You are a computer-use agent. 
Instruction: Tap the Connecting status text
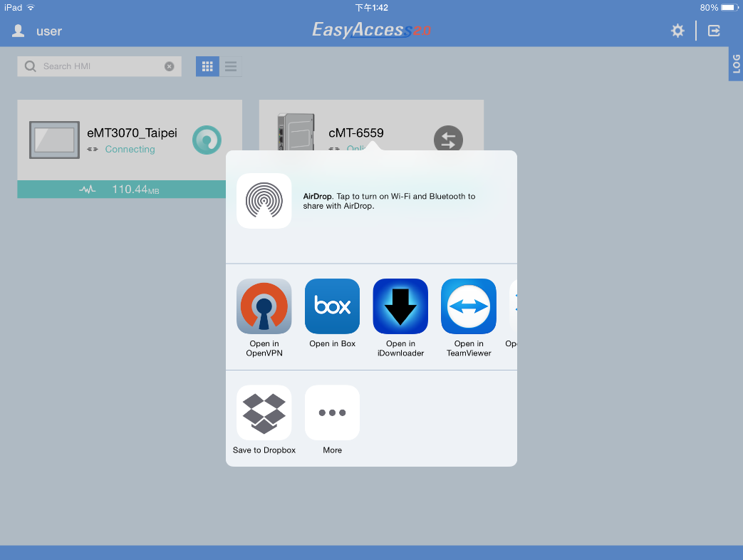coord(130,149)
